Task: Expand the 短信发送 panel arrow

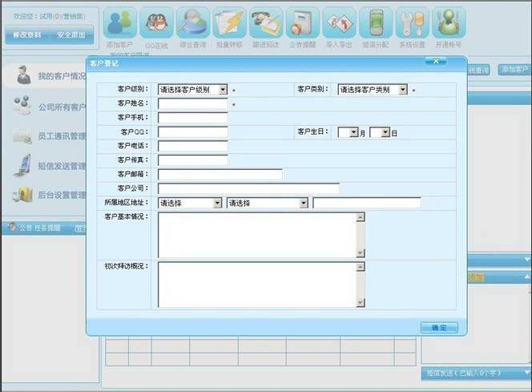Action: (x=527, y=372)
